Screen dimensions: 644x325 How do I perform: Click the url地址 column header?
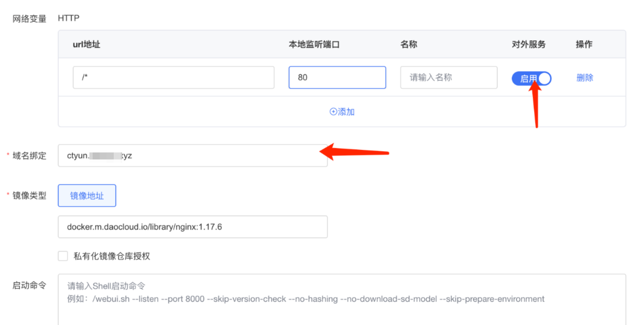click(87, 44)
